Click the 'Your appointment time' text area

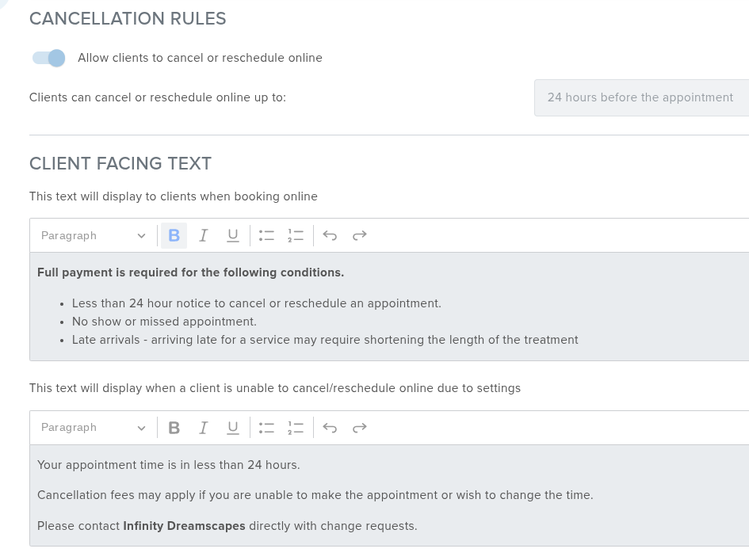168,465
